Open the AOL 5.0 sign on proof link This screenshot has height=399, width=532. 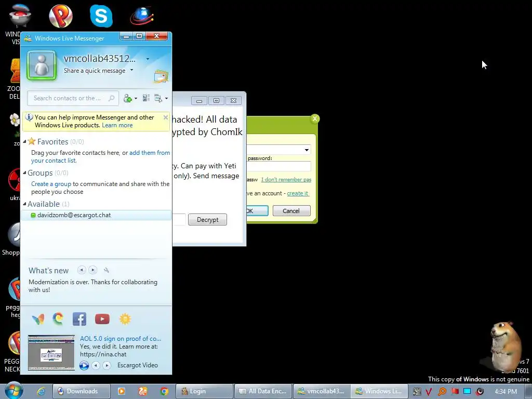(x=121, y=339)
